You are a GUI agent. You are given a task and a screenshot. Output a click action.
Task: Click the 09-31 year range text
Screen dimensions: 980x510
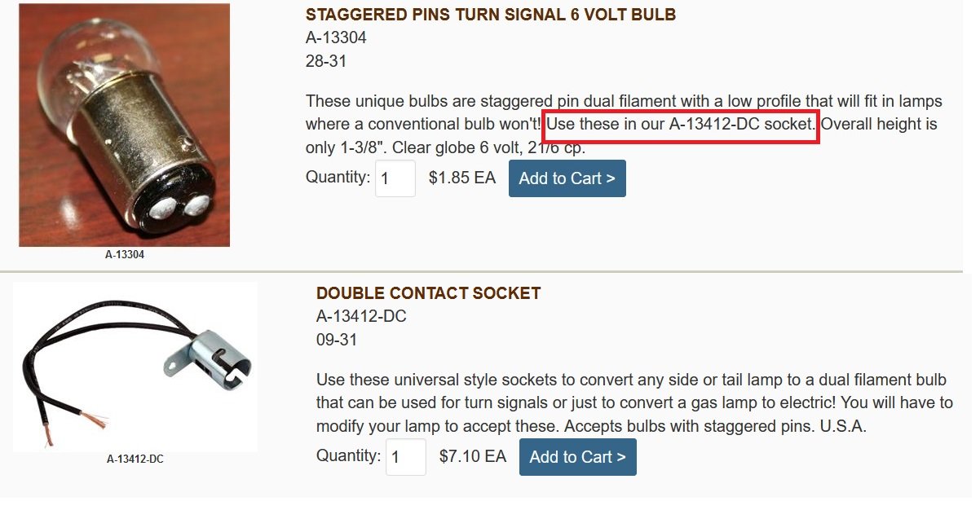point(337,340)
